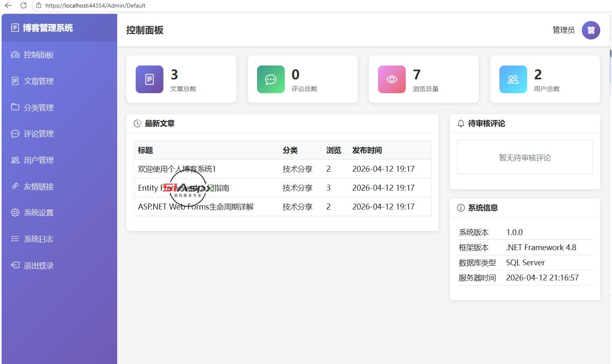Click the green comment bubble stat icon

(271, 79)
